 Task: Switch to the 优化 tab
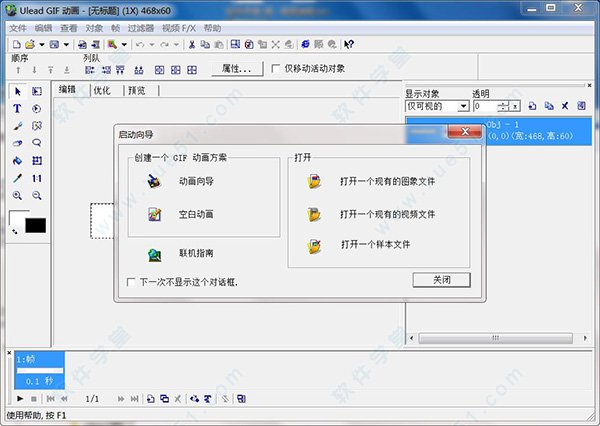(x=102, y=90)
